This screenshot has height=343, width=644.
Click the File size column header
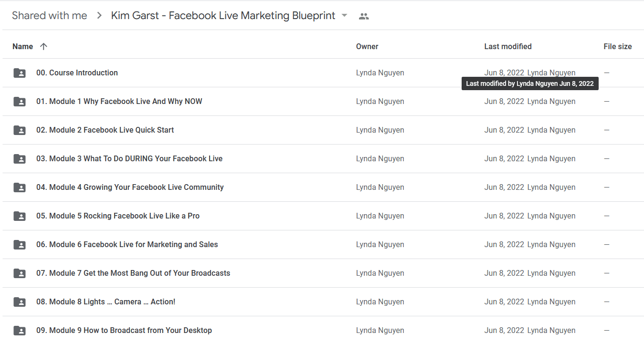618,46
